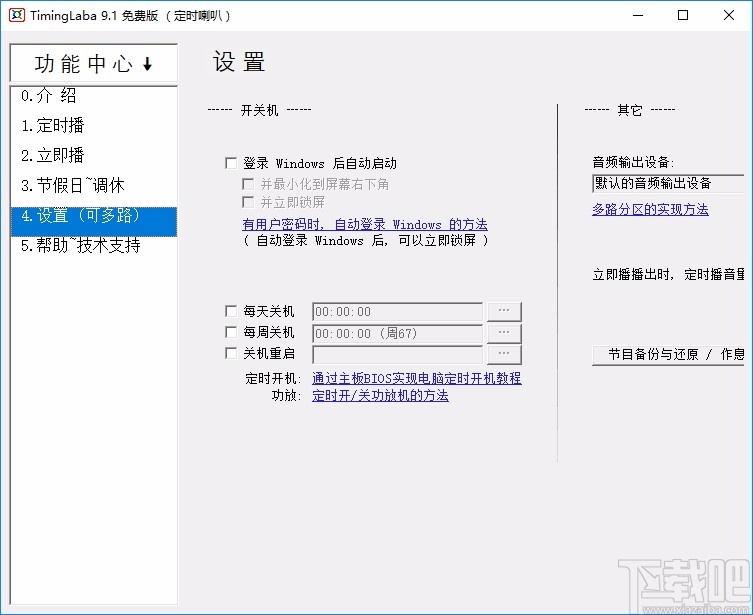
Task: Click the 每周关机 time field (周67)
Action: click(397, 333)
